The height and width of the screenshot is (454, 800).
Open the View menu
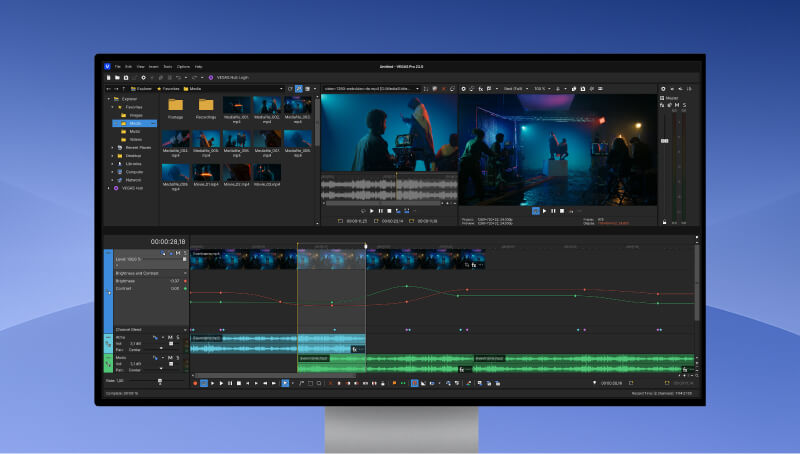pos(140,66)
